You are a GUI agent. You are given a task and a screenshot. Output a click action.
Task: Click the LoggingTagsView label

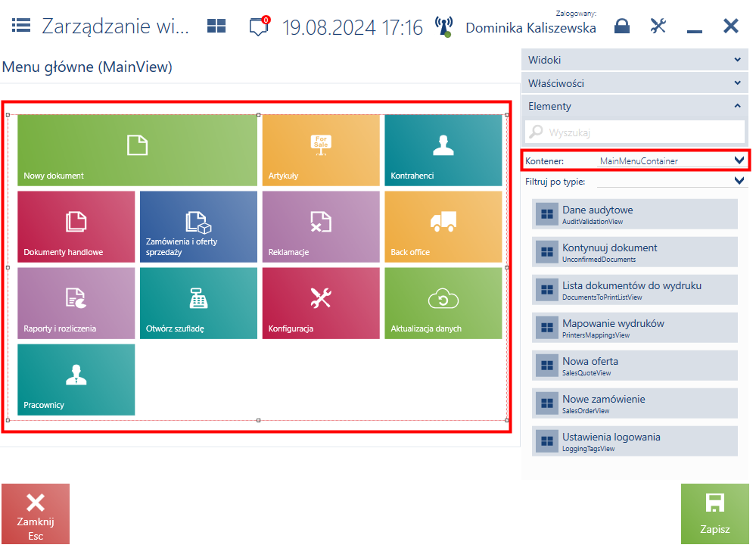click(588, 449)
